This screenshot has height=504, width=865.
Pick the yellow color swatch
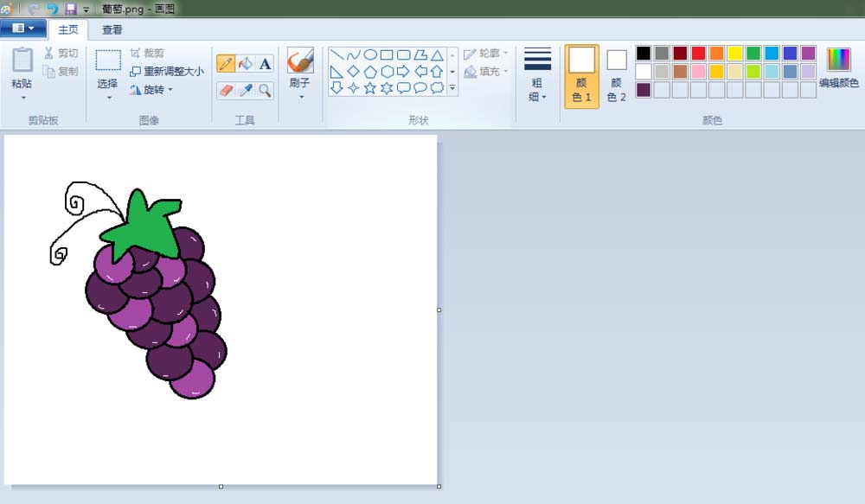734,53
